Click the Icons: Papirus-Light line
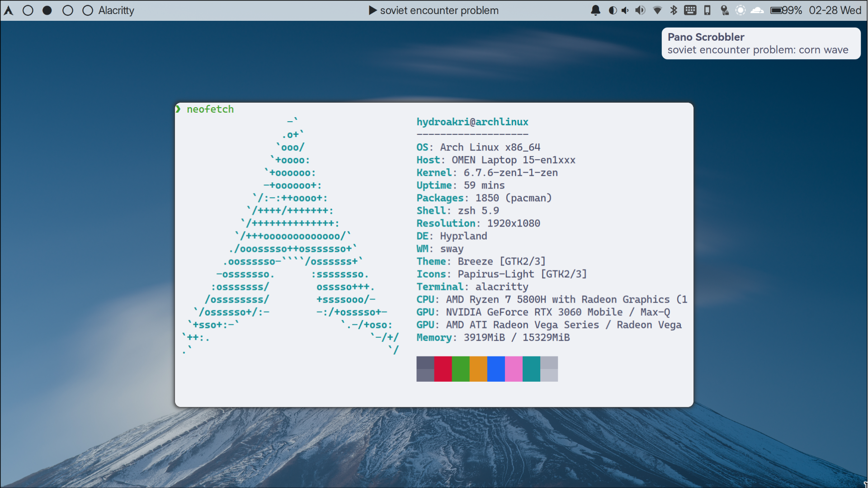This screenshot has height=488, width=868. [x=502, y=274]
